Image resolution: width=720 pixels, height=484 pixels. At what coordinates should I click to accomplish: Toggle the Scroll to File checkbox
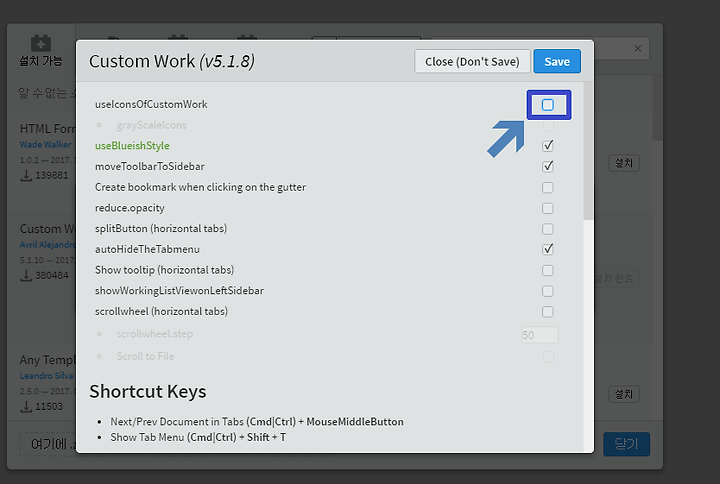548,356
